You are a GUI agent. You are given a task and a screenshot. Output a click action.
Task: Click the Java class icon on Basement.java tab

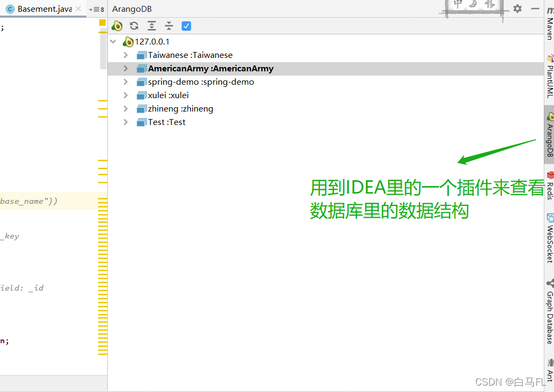(x=10, y=9)
